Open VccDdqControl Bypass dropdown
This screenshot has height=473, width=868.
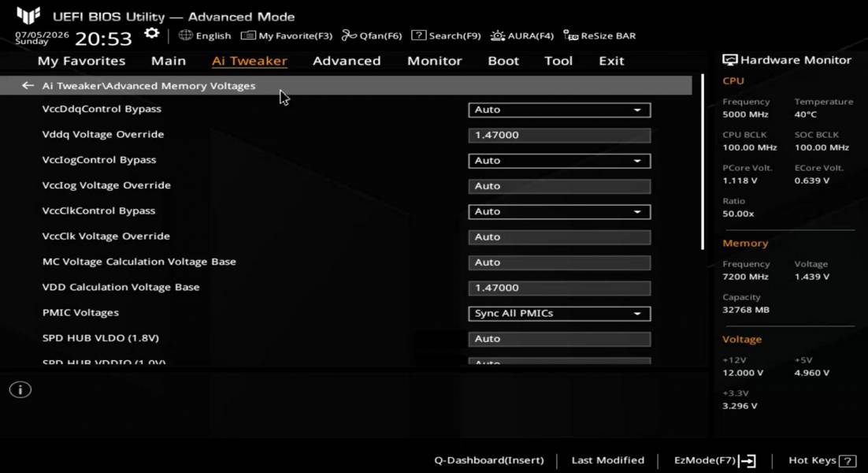[559, 110]
